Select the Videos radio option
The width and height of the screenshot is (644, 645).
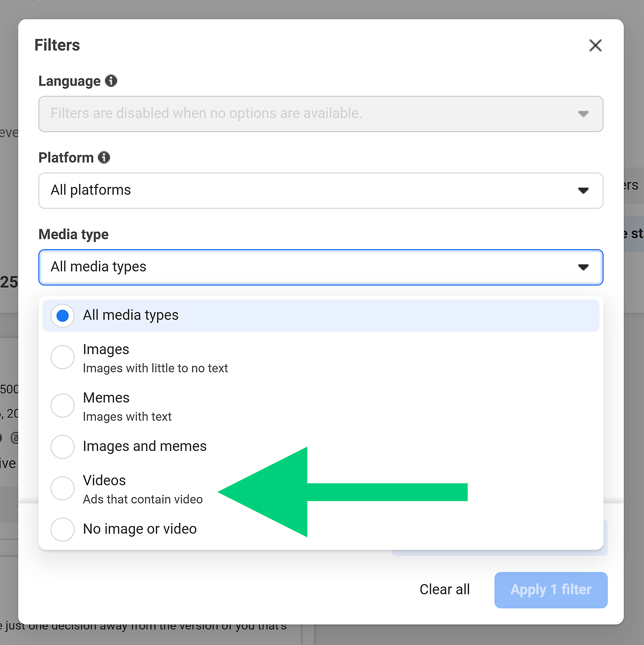(62, 488)
